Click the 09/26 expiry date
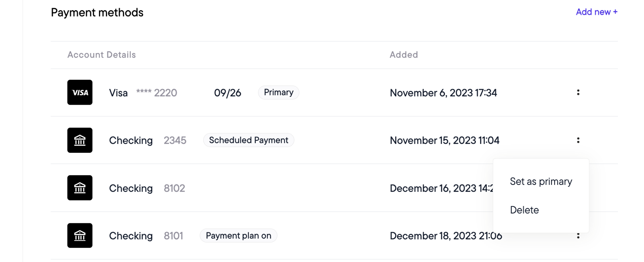The width and height of the screenshot is (644, 262). [x=228, y=93]
